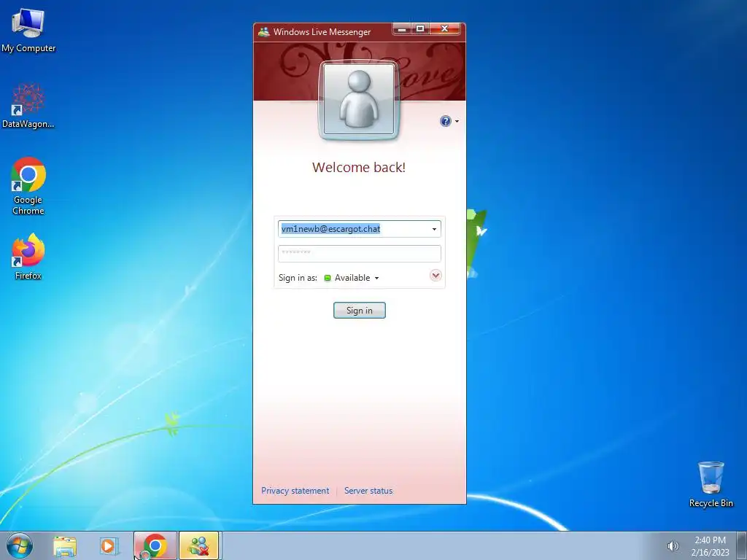Expand sign-in options with the chevron button
The width and height of the screenshot is (747, 560).
pyautogui.click(x=436, y=275)
